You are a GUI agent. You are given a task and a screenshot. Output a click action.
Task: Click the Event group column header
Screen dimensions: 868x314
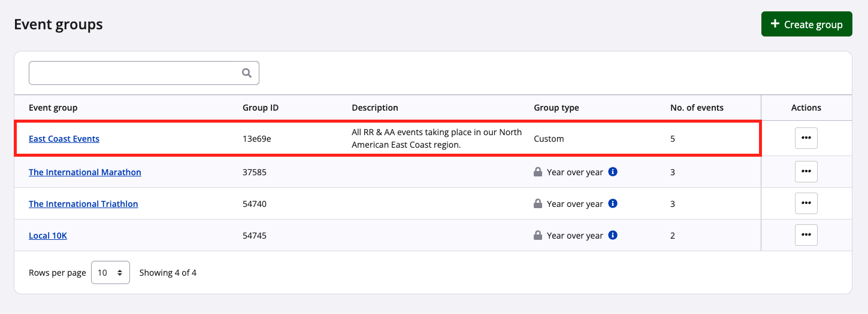click(x=53, y=108)
